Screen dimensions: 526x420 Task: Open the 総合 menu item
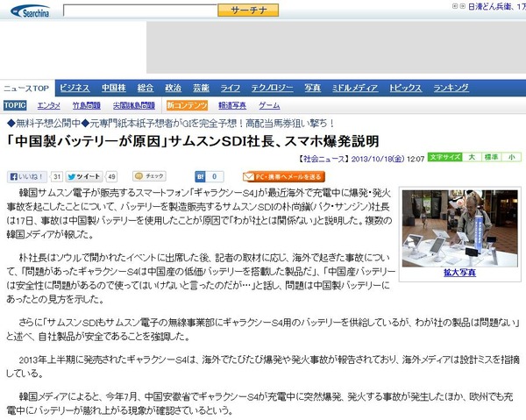(146, 88)
